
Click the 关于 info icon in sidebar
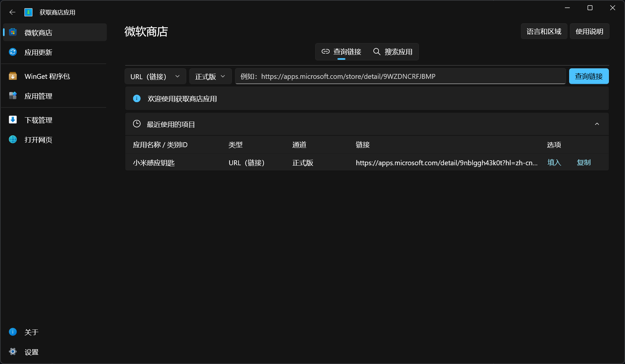coord(13,332)
